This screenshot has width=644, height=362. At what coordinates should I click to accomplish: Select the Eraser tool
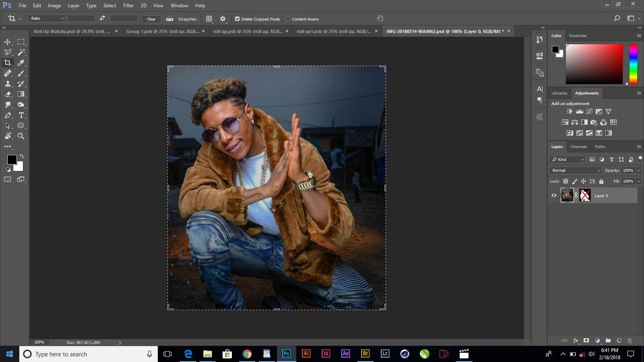8,94
